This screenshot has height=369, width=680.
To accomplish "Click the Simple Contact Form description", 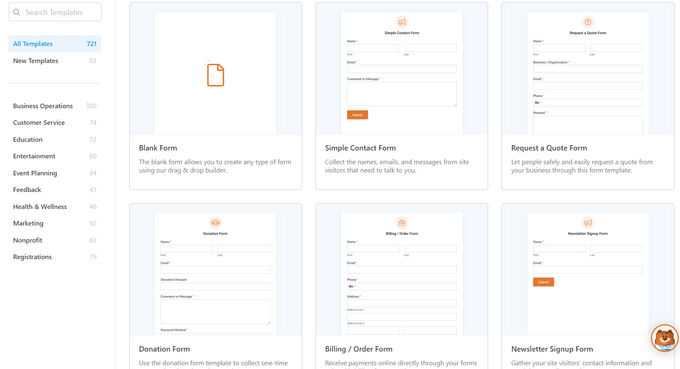I will pos(397,166).
